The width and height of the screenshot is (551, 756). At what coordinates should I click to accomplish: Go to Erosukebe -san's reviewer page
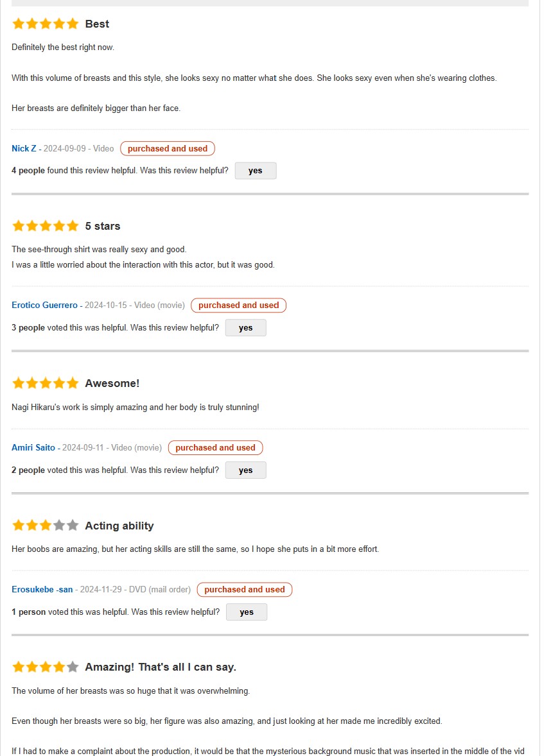click(42, 590)
